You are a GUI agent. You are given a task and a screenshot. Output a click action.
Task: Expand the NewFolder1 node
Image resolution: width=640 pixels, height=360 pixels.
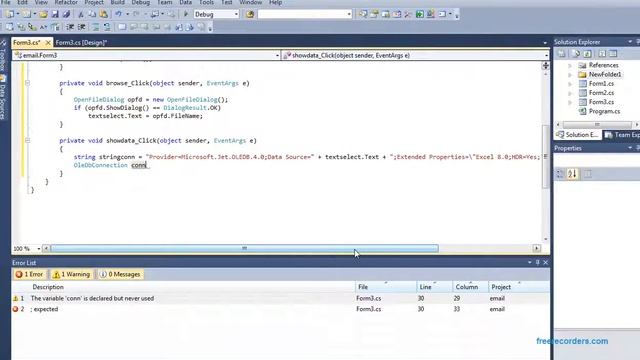coord(570,75)
